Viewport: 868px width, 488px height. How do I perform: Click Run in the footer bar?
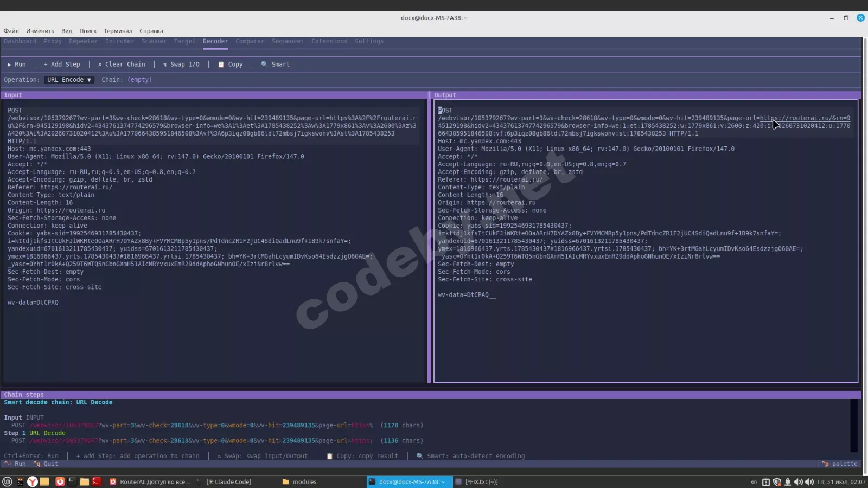[x=15, y=464]
